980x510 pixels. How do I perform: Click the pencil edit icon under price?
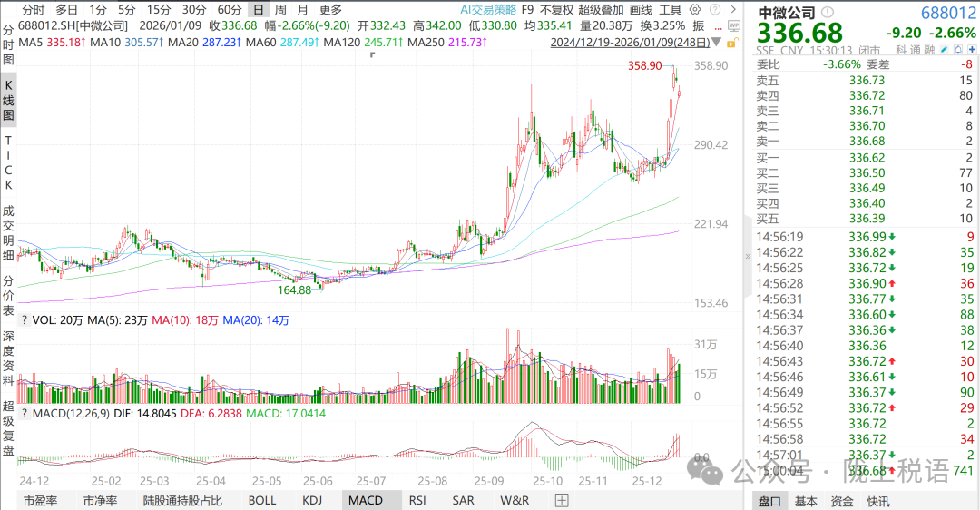pos(945,49)
